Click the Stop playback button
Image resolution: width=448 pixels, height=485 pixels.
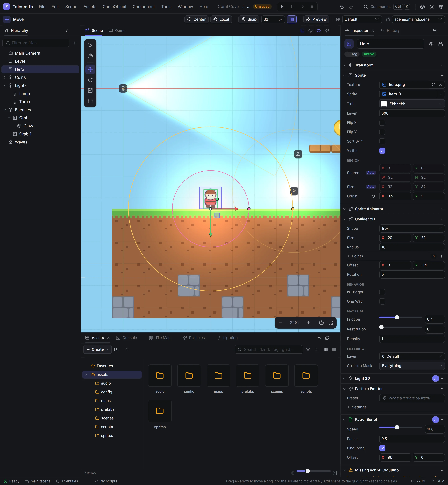[312, 7]
